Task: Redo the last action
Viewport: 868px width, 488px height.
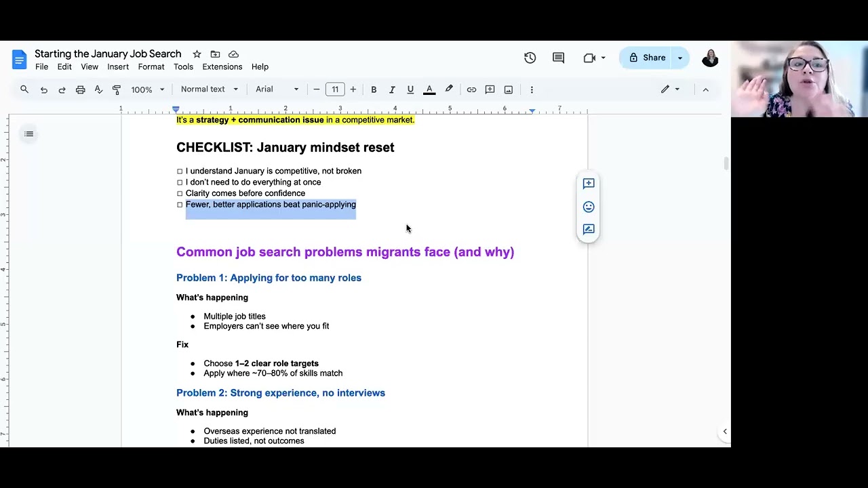Action: click(62, 89)
